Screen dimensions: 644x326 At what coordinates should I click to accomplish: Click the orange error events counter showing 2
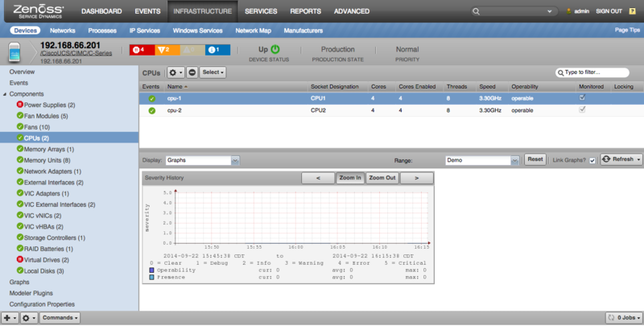[167, 50]
